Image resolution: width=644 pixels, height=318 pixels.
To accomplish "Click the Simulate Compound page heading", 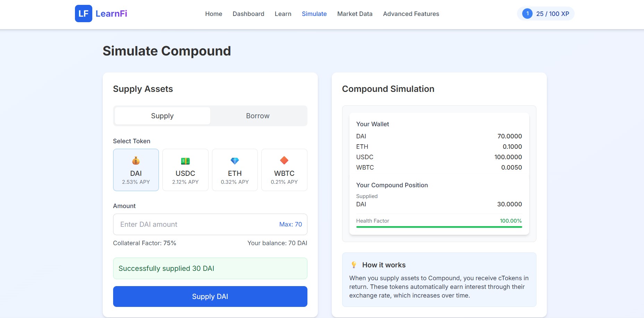I will [x=167, y=51].
